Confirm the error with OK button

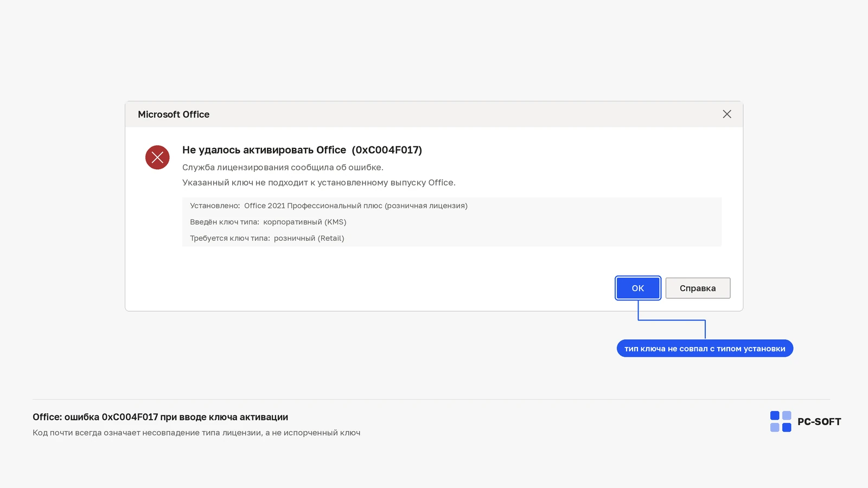click(638, 288)
